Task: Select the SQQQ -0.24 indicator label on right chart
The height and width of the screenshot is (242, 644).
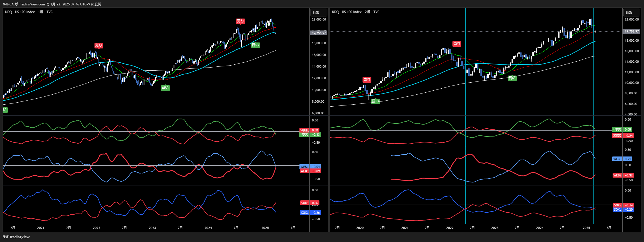Action: (x=623, y=136)
